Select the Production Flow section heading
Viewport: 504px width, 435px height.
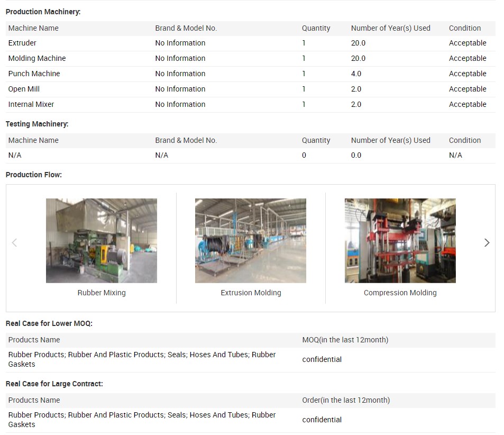[34, 175]
